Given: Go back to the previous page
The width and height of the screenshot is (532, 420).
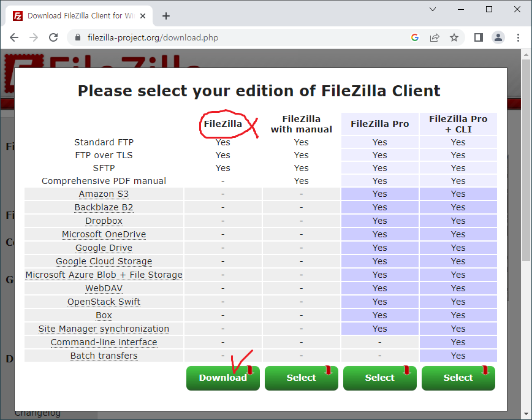Looking at the screenshot, I should tap(14, 37).
